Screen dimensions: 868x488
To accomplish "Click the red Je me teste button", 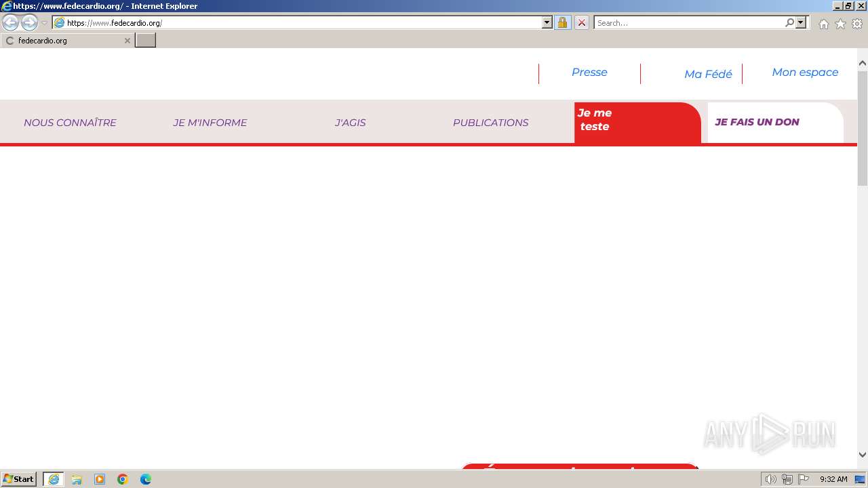I will pos(637,123).
